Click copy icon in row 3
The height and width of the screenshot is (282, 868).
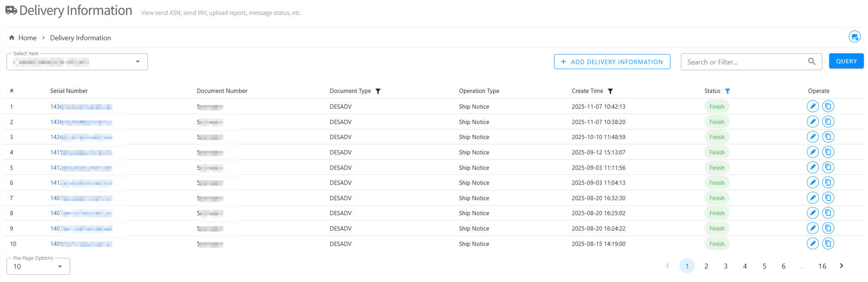(x=828, y=137)
